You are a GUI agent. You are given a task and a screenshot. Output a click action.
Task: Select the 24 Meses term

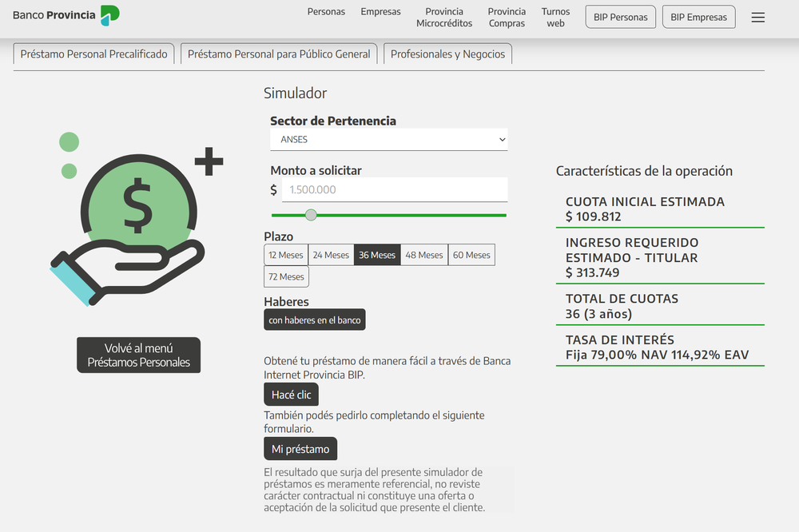click(x=331, y=255)
